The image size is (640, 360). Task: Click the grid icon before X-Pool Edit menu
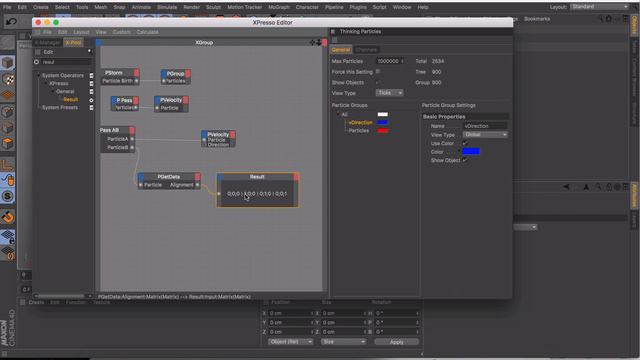click(x=38, y=52)
